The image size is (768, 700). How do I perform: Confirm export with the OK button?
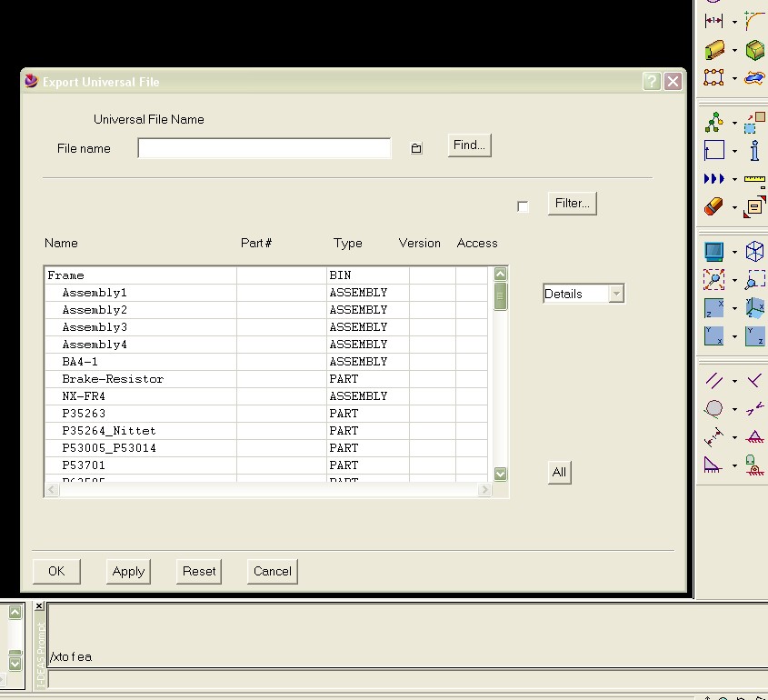click(56, 571)
